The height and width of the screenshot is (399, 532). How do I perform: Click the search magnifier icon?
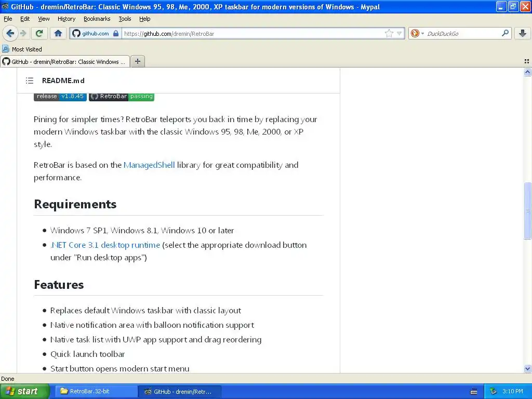505,33
